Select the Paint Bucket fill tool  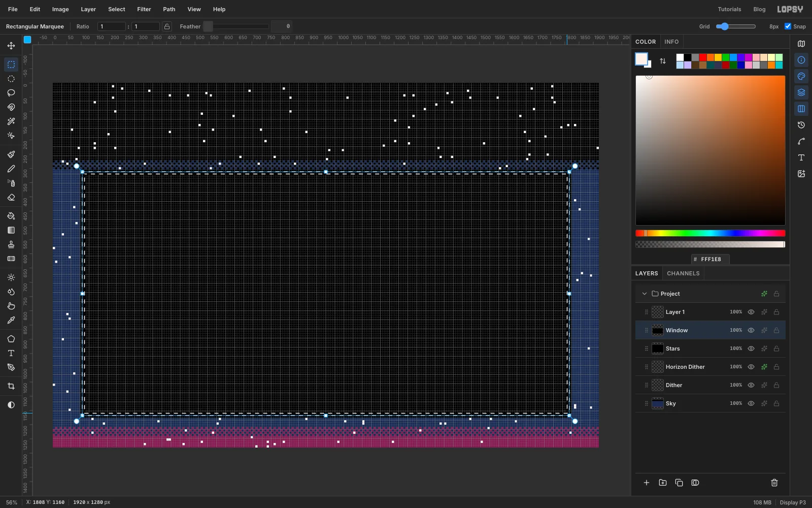point(11,216)
